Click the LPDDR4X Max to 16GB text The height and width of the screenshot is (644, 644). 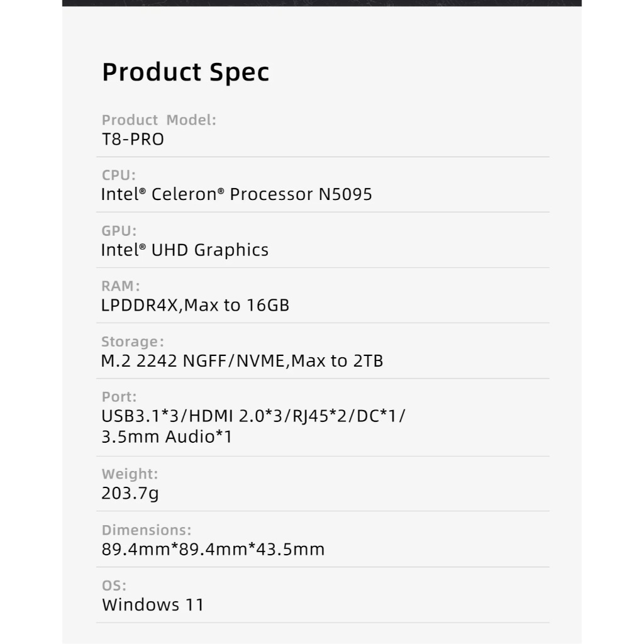195,306
